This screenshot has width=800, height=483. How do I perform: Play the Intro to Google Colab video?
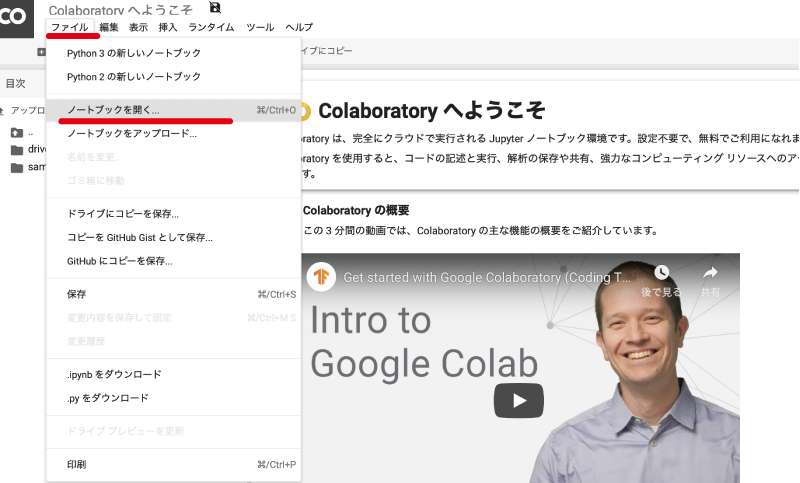tap(518, 400)
